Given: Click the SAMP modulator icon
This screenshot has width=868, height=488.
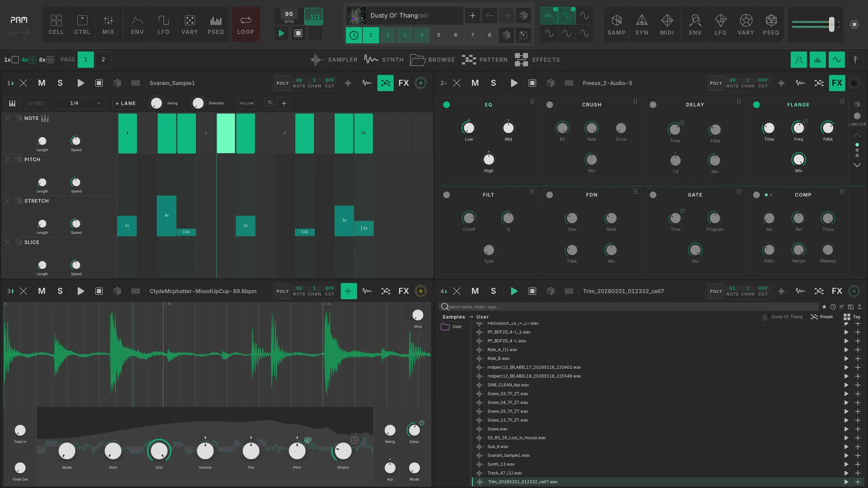Looking at the screenshot, I should [616, 24].
